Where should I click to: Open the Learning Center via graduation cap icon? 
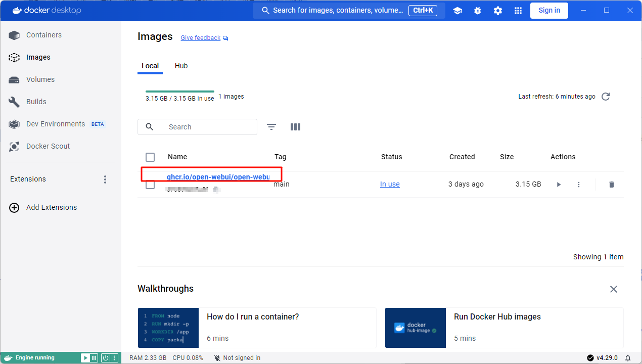457,10
